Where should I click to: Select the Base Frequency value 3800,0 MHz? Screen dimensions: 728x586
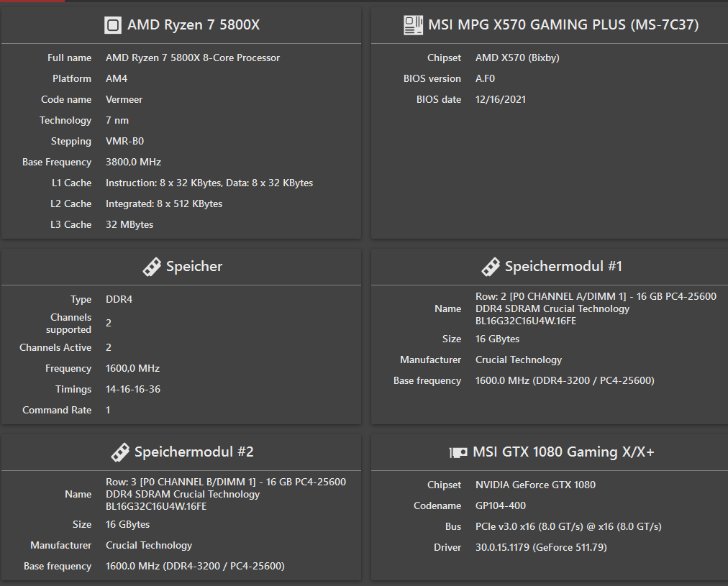coord(133,162)
